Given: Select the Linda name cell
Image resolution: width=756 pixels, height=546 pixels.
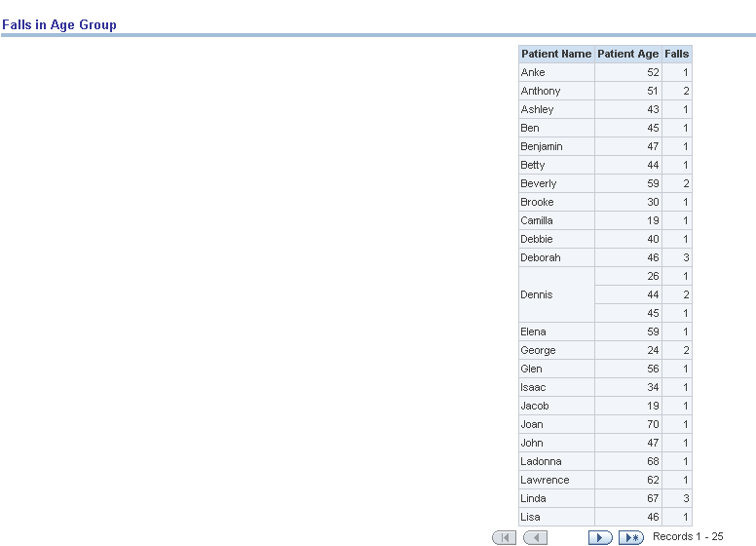Looking at the screenshot, I should click(556, 498).
